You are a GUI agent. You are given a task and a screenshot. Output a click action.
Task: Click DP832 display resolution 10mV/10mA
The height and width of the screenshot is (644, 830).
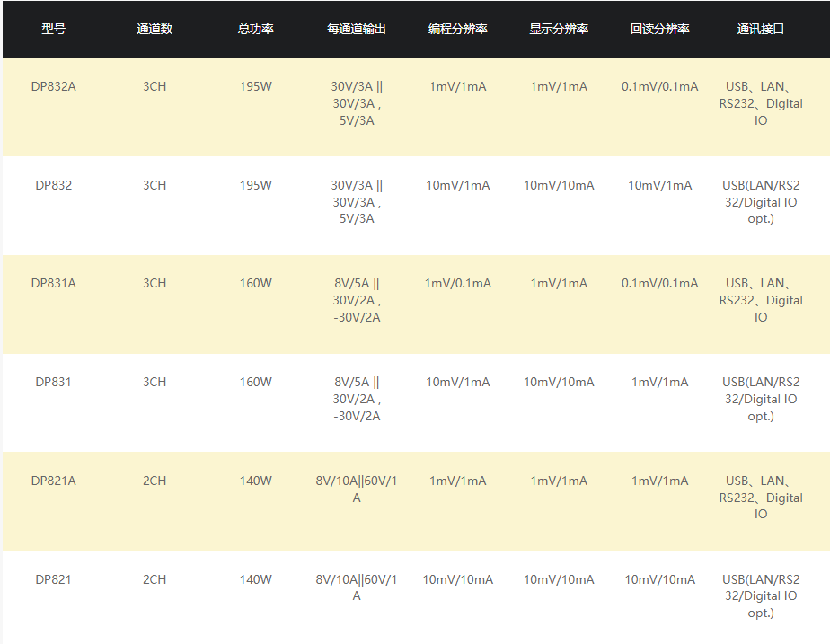pyautogui.click(x=559, y=185)
